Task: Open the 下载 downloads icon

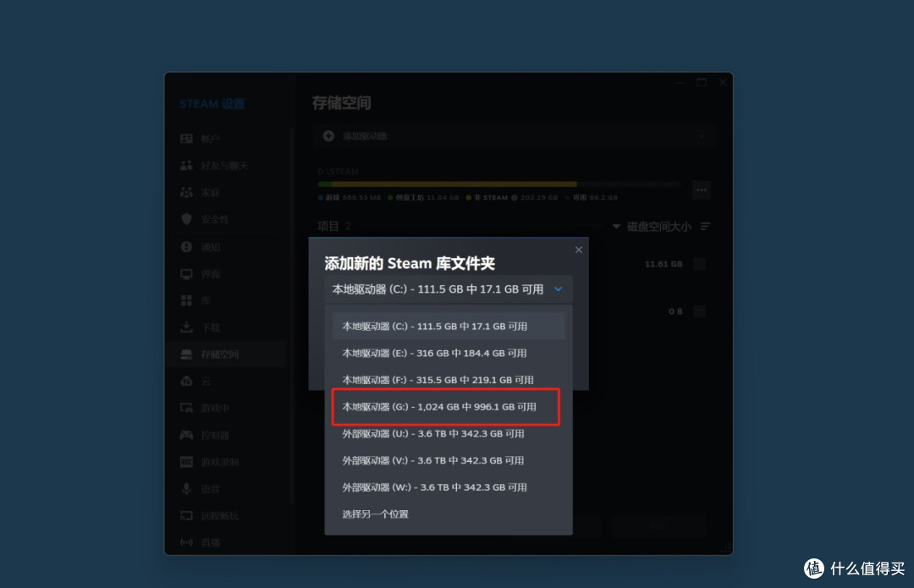Action: 186,327
